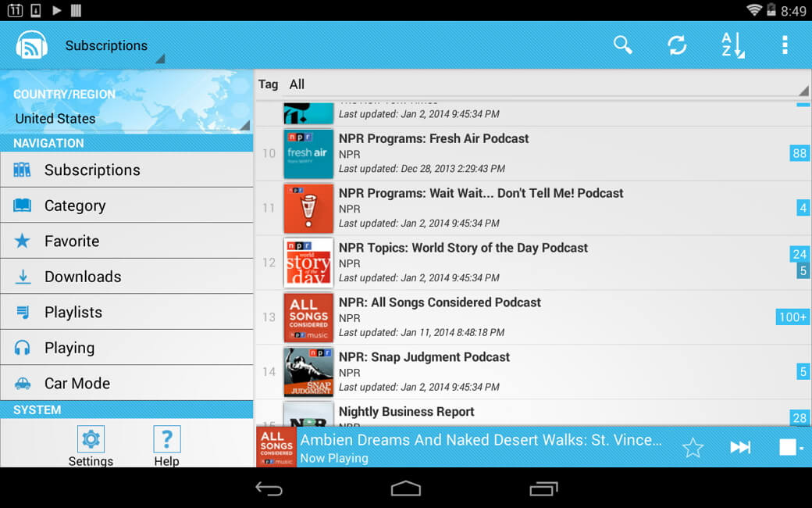812x508 pixels.
Task: Click the 24 badge on World Story row
Action: tap(799, 254)
